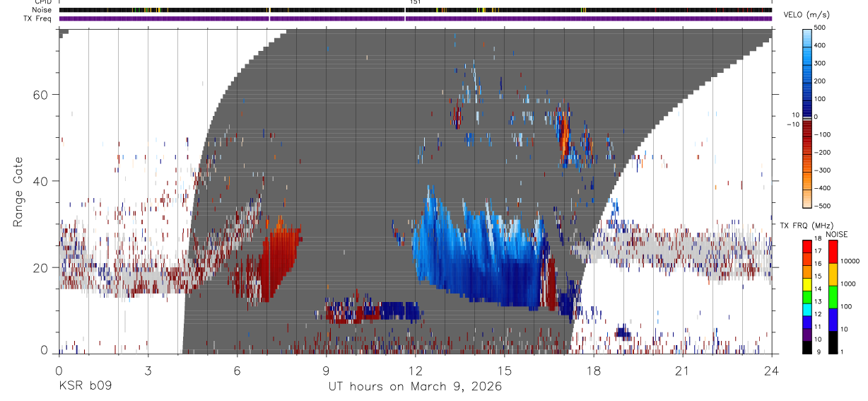Viewport: 868px width, 401px height.
Task: Click TX FRQ scale tick label "13"
Action: 818,302
